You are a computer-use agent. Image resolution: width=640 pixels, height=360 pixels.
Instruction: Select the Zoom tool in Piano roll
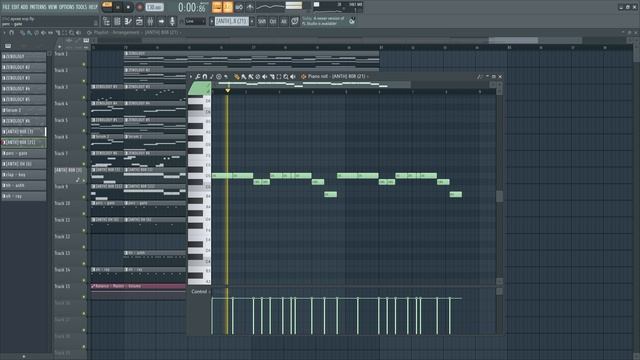286,77
